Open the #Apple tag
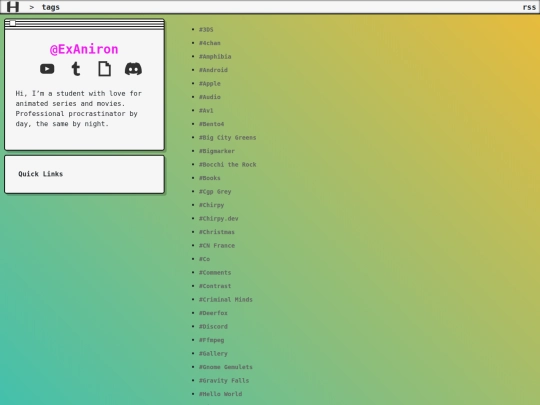Viewport: 540px width, 405px height. (x=210, y=83)
